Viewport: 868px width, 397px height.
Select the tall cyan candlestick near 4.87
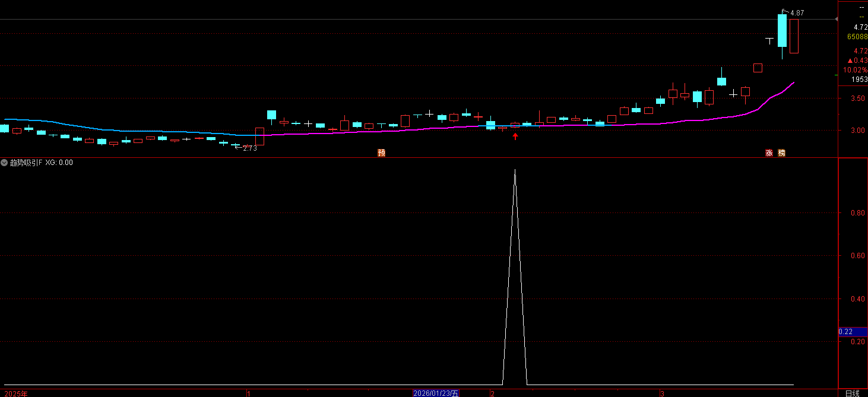pos(783,31)
